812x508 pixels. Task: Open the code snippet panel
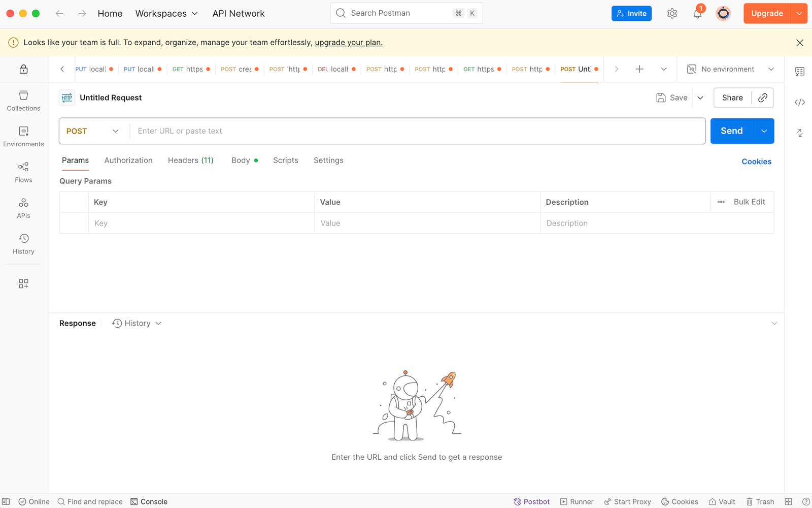pyautogui.click(x=799, y=102)
